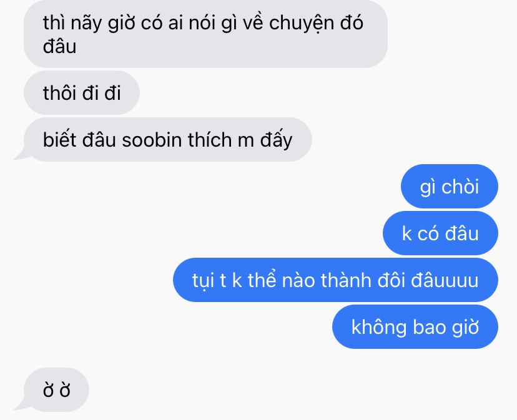The height and width of the screenshot is (420, 517).
Task: Click the "tụi t k thể nào thành đôi đâuuuu" message
Action: click(335, 280)
